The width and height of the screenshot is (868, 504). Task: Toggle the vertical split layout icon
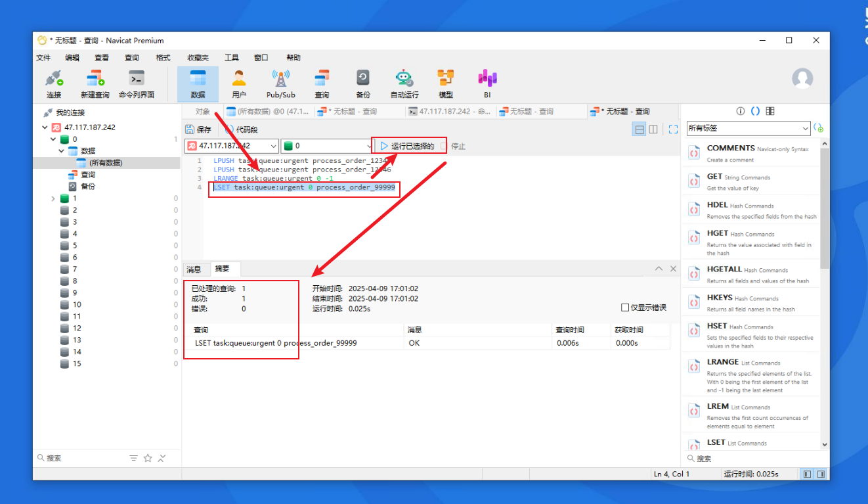pos(653,129)
